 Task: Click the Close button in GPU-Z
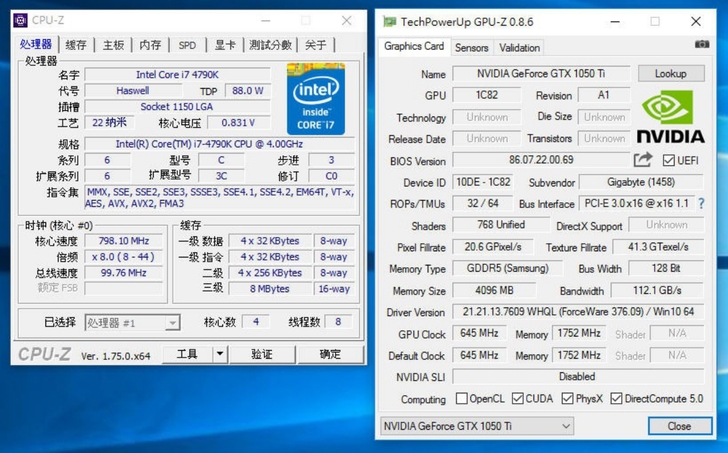point(680,426)
